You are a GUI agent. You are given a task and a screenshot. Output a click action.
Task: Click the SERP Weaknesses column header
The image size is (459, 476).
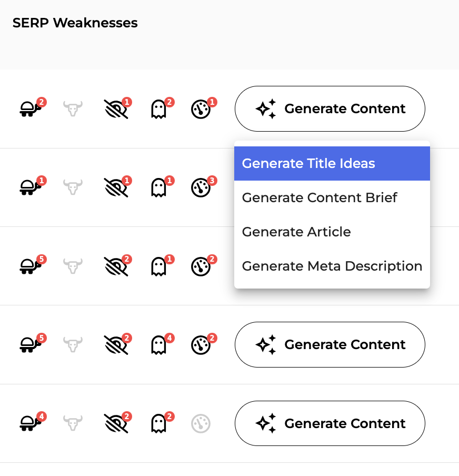coord(75,23)
